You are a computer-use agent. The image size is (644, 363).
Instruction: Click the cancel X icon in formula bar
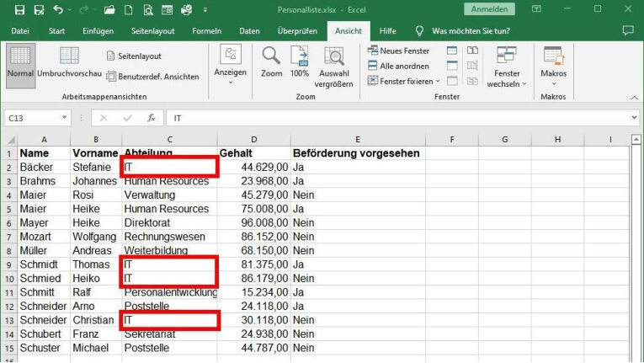click(104, 118)
